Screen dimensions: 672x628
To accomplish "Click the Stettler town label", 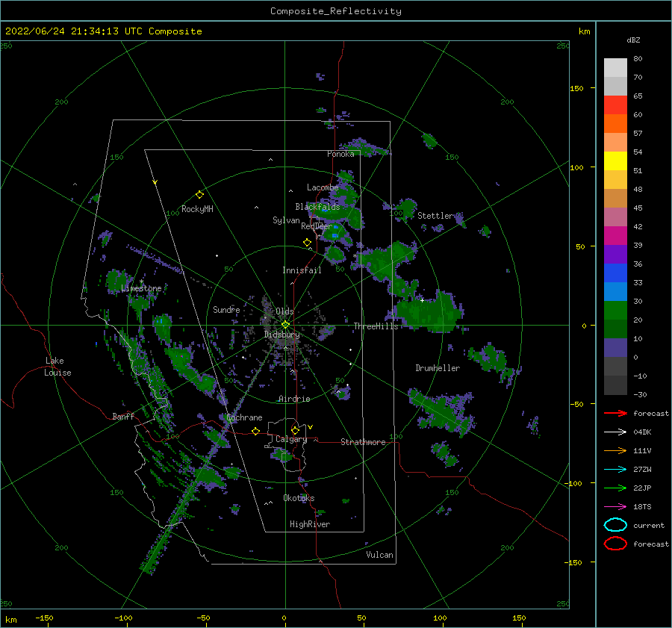I will (x=435, y=216).
